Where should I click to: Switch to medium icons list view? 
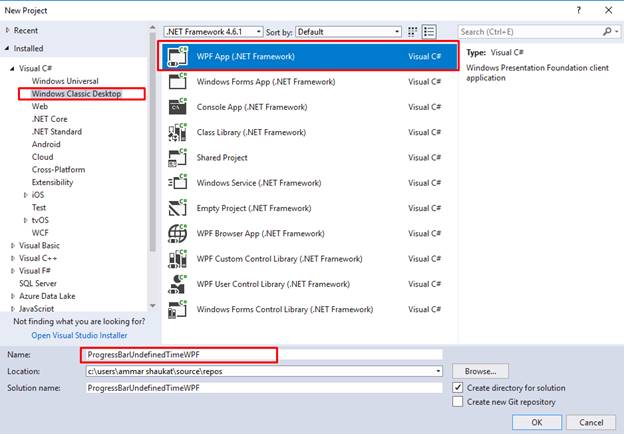[429, 32]
